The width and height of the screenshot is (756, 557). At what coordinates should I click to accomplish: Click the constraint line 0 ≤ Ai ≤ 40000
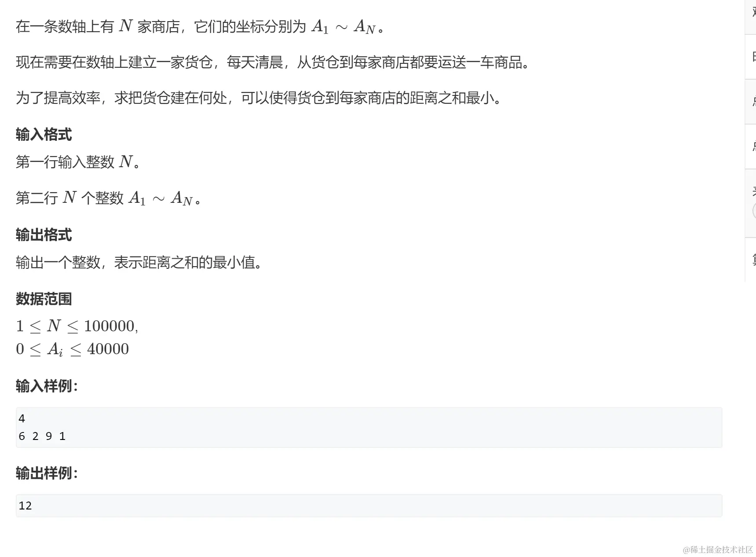click(x=73, y=349)
